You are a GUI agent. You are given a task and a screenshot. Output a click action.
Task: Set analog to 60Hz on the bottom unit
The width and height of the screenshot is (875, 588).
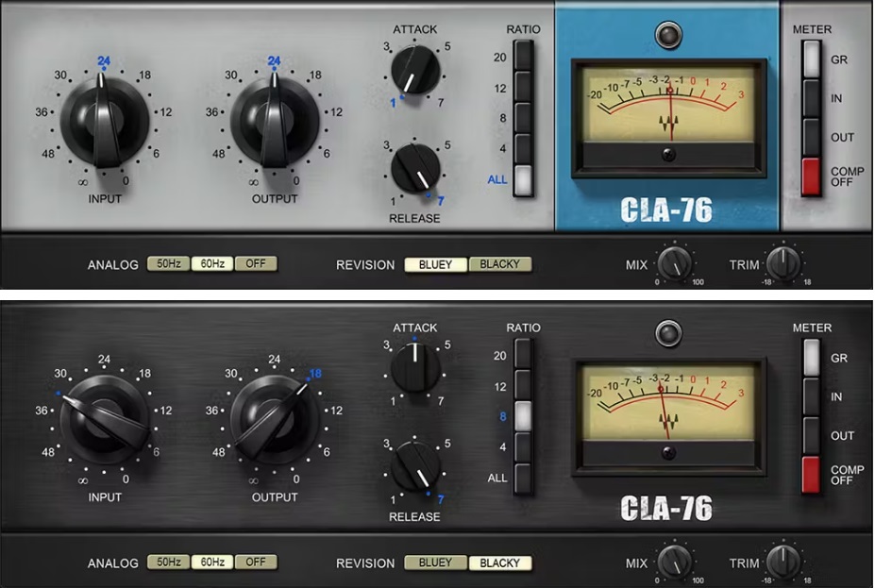(210, 563)
